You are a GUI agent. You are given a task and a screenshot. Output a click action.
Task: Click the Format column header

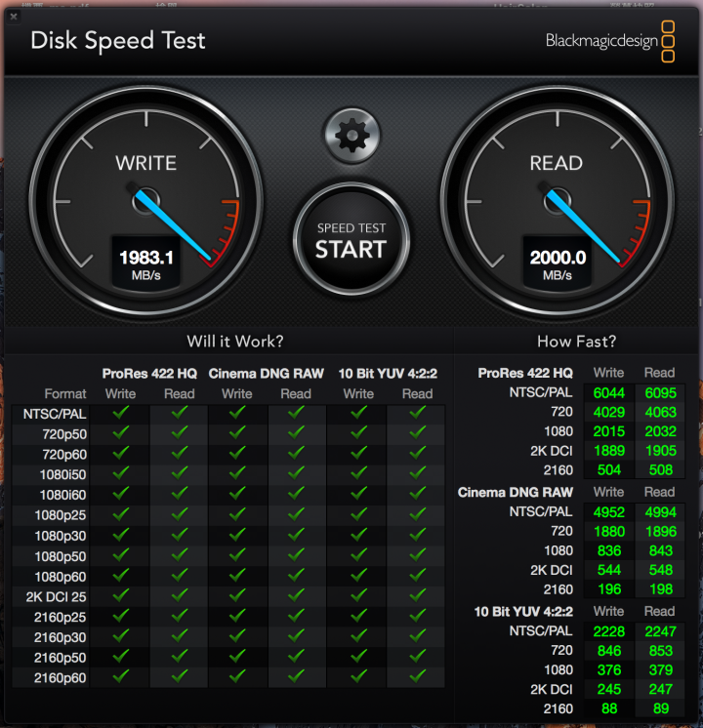point(65,393)
